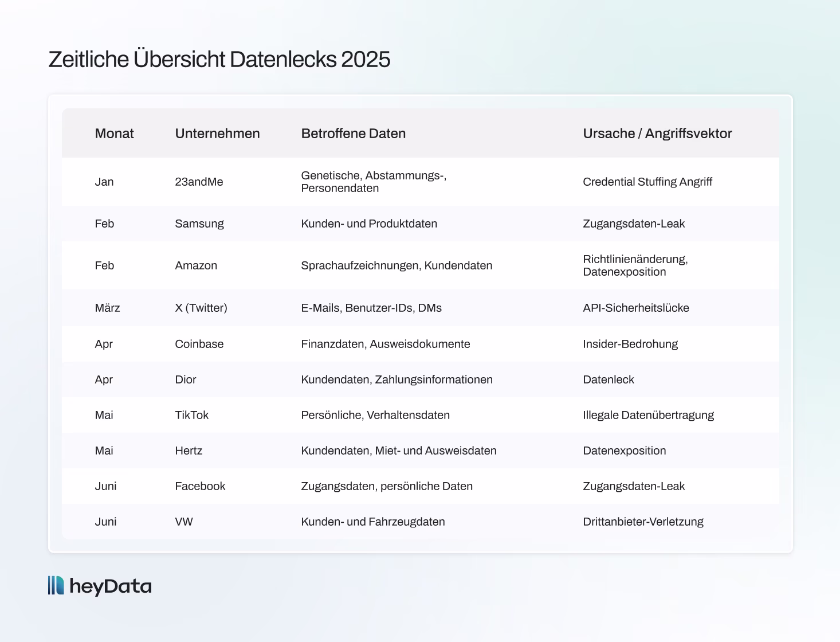Click the 'Sprachaufzeichnungen, Kundendaten' cell
This screenshot has height=642, width=840.
pos(397,265)
